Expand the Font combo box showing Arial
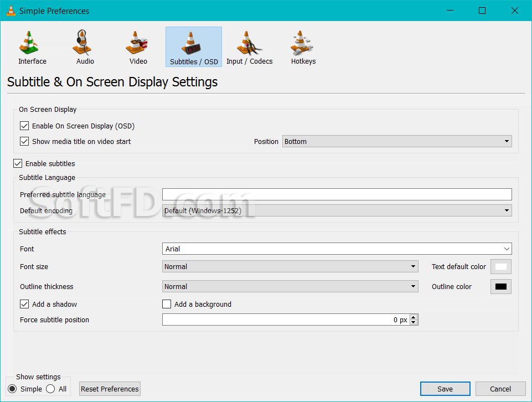 point(337,249)
